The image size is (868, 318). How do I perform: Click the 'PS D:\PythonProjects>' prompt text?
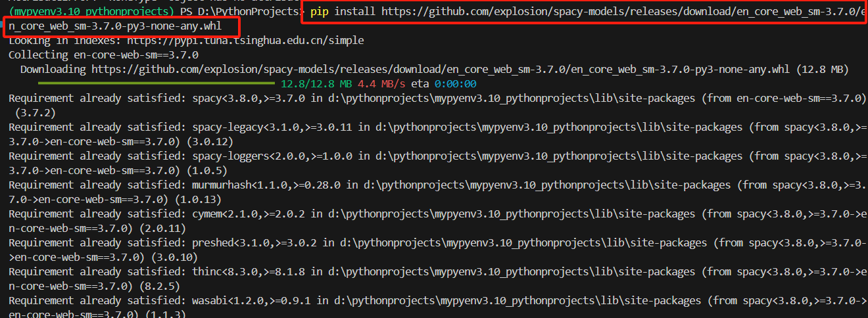tap(241, 12)
